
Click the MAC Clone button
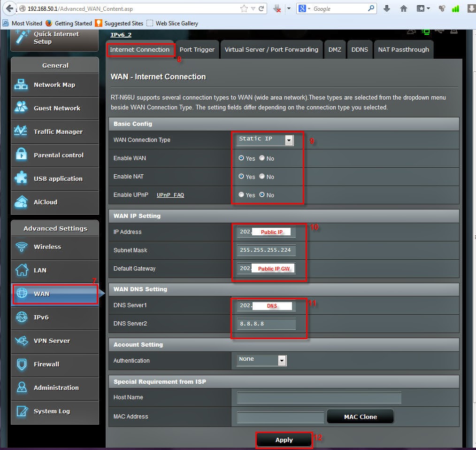360,416
